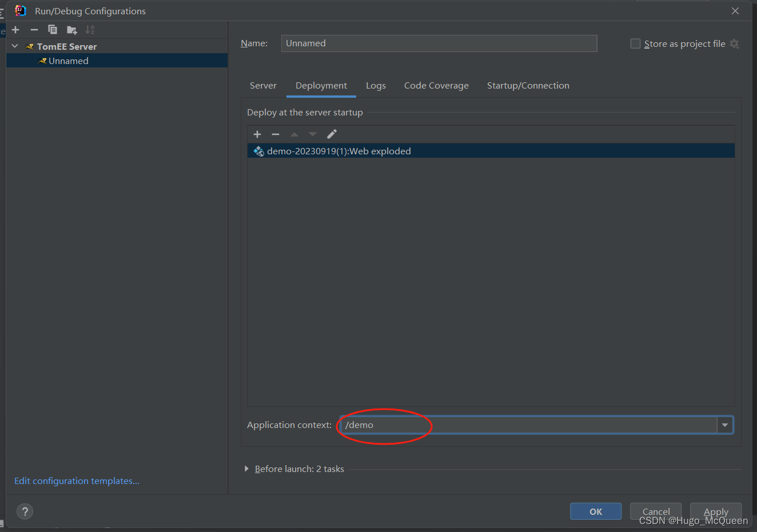Click the IntelliJ logo in title bar

21,10
